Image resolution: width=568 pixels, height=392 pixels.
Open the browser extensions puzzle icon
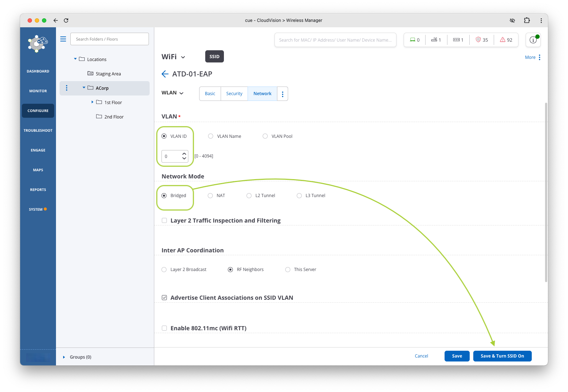click(527, 20)
